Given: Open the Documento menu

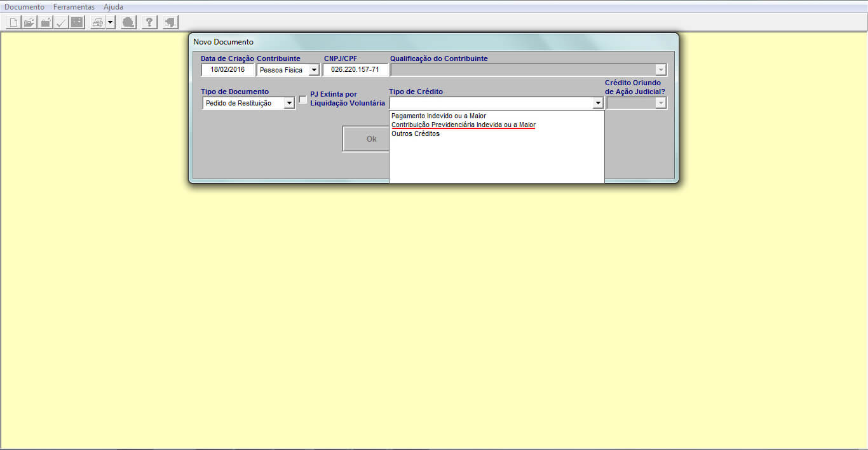Looking at the screenshot, I should [25, 7].
